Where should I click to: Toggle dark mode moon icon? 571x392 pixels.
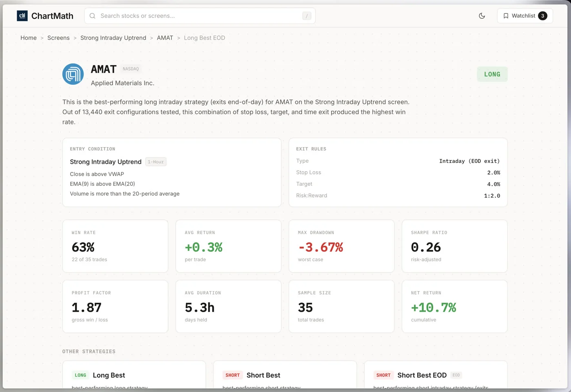482,16
